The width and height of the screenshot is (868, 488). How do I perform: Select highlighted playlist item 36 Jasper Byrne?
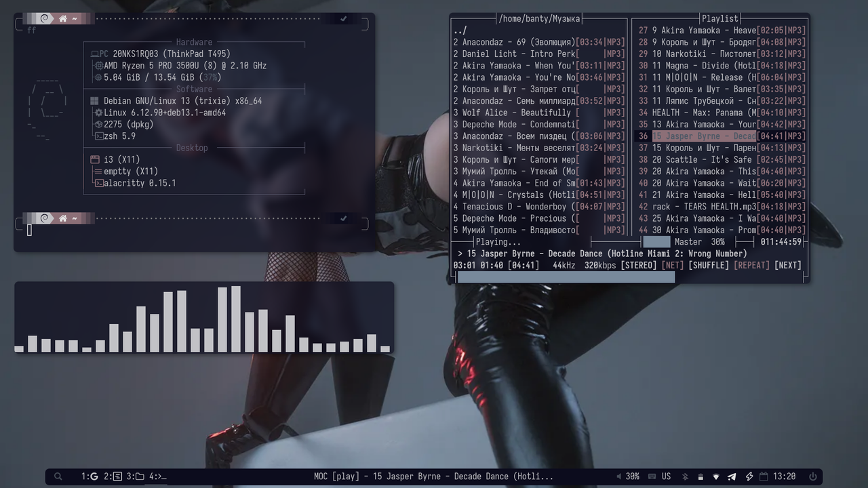722,136
